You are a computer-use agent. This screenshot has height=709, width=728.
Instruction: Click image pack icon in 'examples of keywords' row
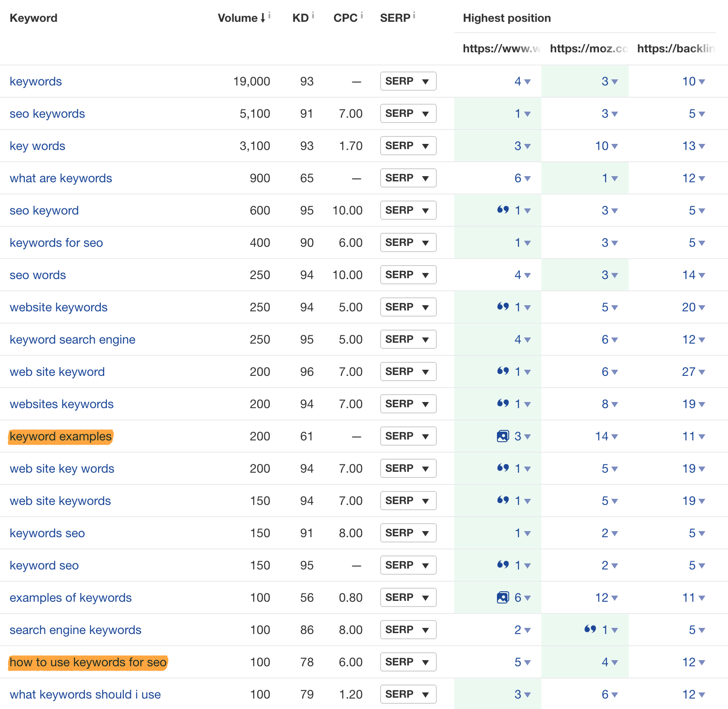coord(503,597)
